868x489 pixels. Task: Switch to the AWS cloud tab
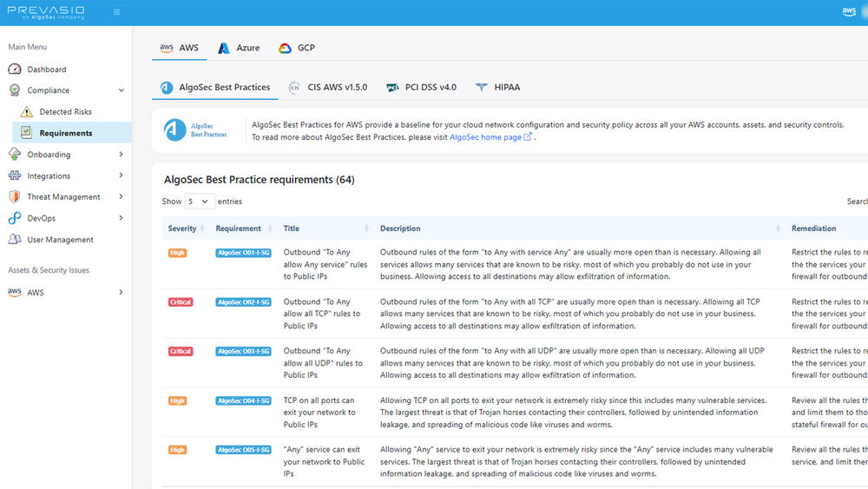[179, 48]
